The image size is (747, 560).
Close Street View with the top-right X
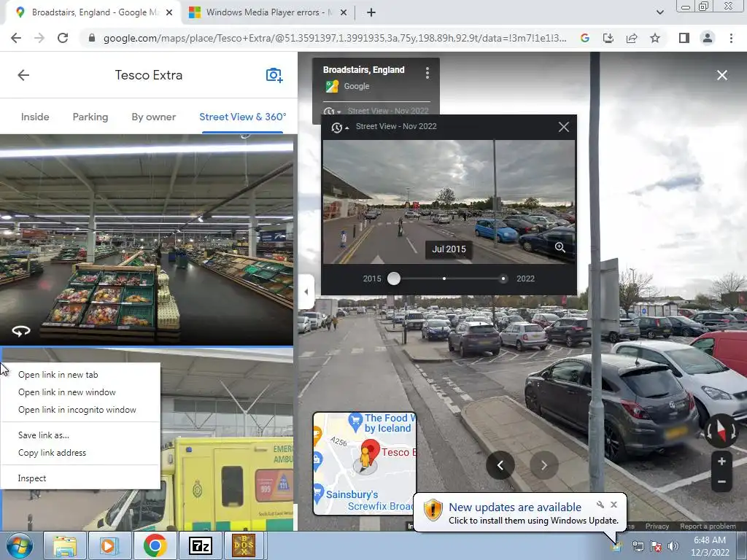click(722, 75)
